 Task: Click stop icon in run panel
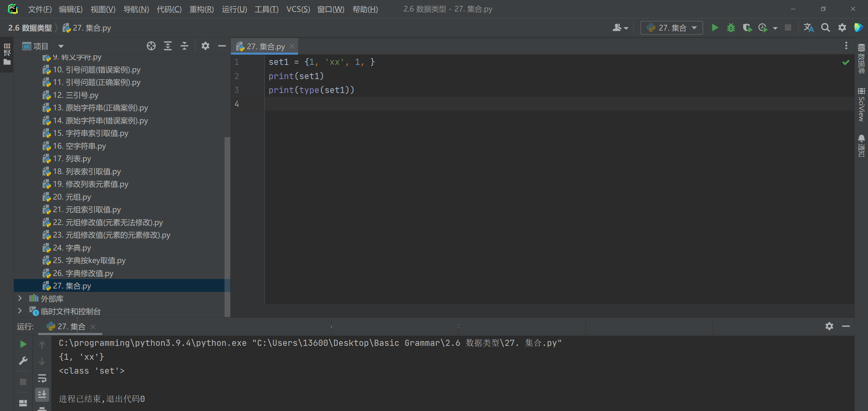pyautogui.click(x=23, y=382)
